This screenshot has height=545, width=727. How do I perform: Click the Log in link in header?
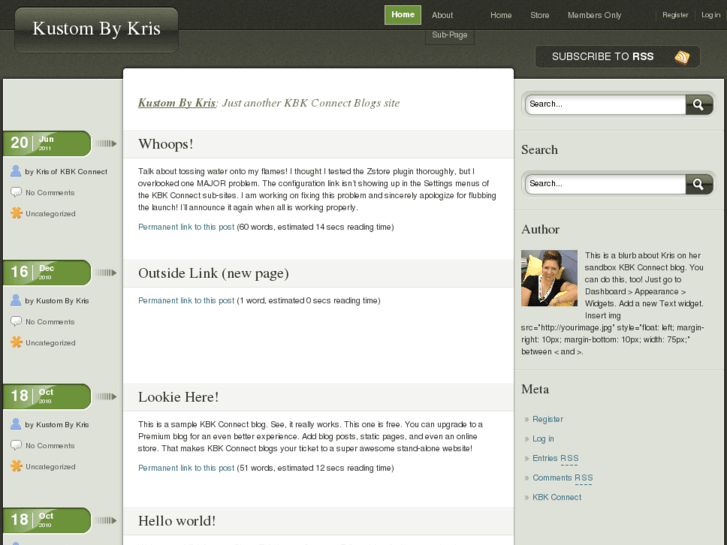(711, 15)
